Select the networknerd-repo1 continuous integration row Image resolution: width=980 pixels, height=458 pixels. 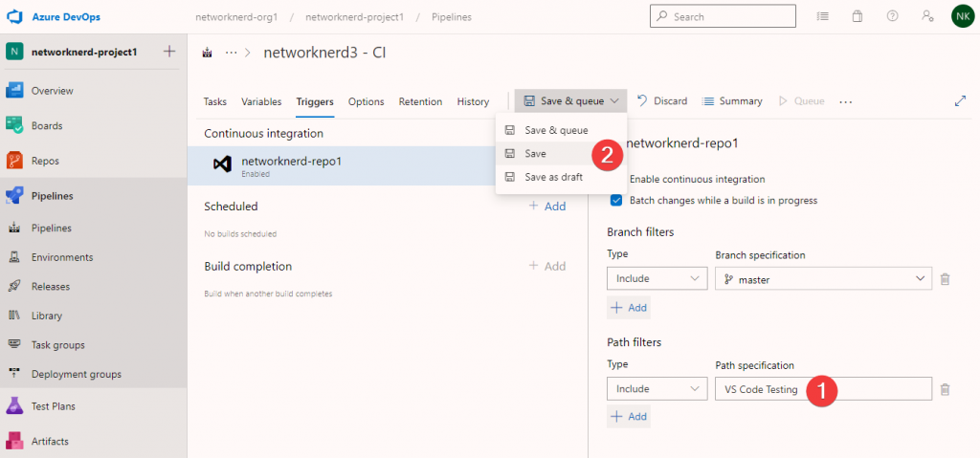pos(388,165)
